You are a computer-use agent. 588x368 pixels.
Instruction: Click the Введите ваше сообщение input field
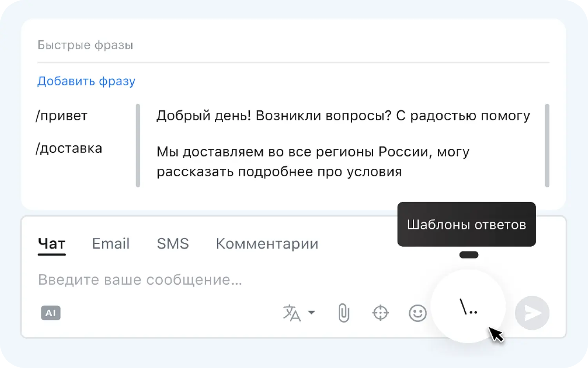click(x=139, y=280)
